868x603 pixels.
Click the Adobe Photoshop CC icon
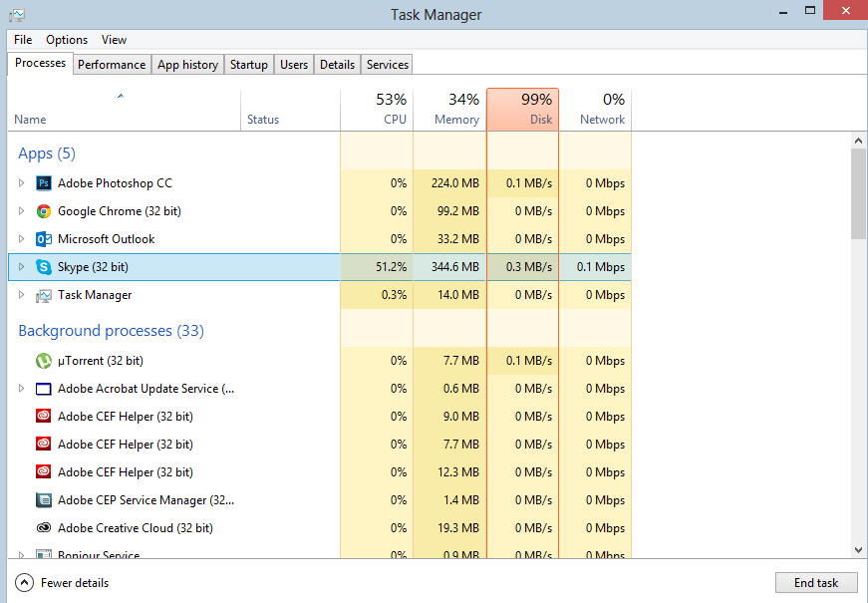44,183
